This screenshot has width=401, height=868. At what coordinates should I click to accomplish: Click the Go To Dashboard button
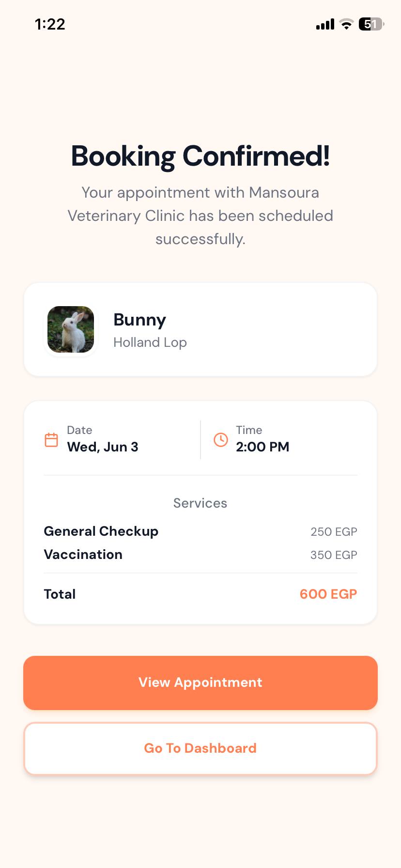tap(200, 748)
